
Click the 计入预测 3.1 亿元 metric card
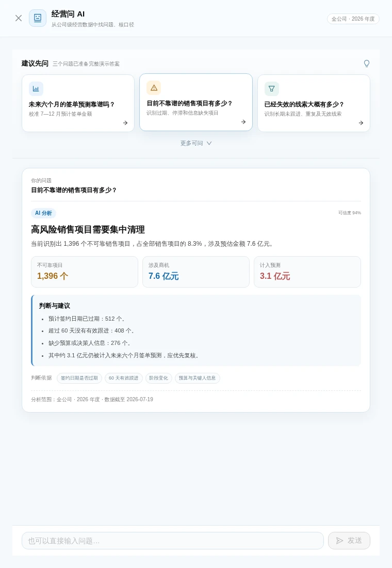click(307, 272)
